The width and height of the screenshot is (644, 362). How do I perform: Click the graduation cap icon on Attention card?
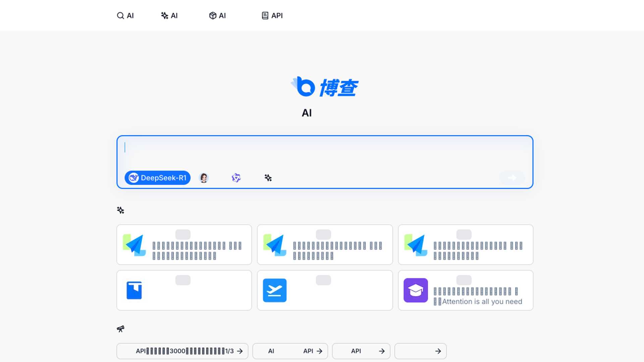(x=416, y=290)
